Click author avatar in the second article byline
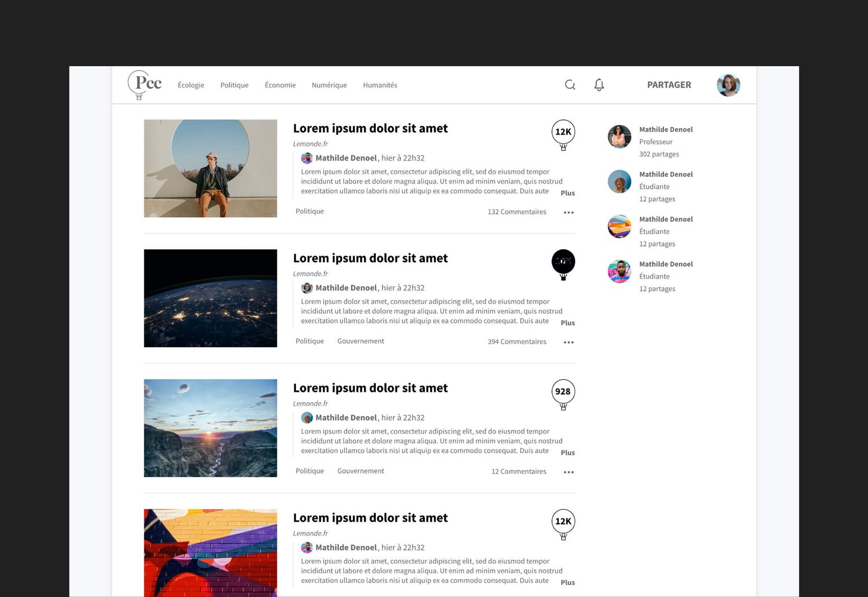The height and width of the screenshot is (597, 868). 307,288
